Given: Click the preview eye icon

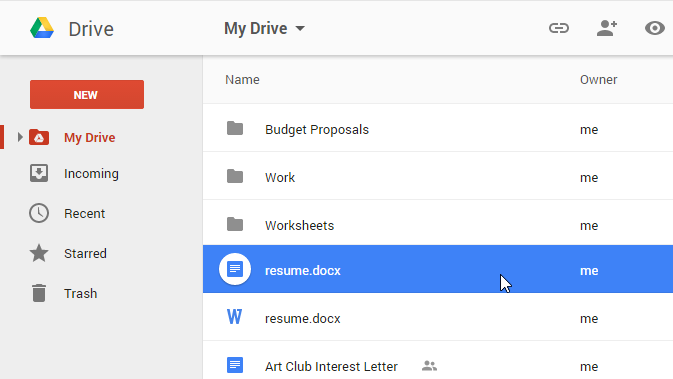Looking at the screenshot, I should (x=655, y=28).
